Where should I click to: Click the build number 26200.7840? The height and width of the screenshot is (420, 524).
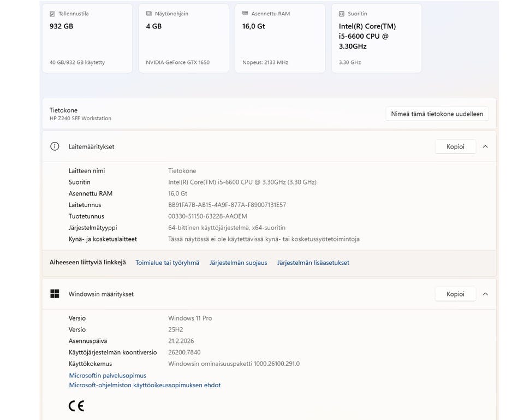click(x=184, y=352)
